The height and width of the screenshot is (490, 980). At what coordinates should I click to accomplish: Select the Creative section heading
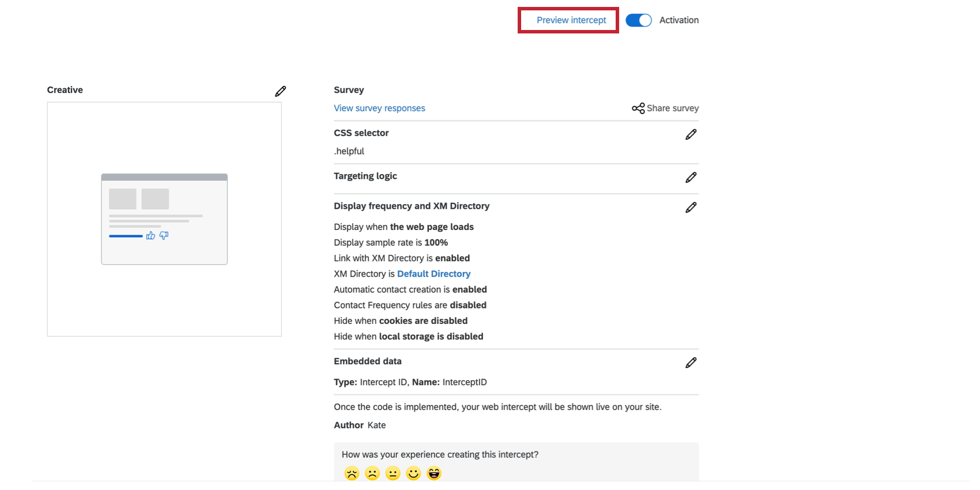pos(65,89)
